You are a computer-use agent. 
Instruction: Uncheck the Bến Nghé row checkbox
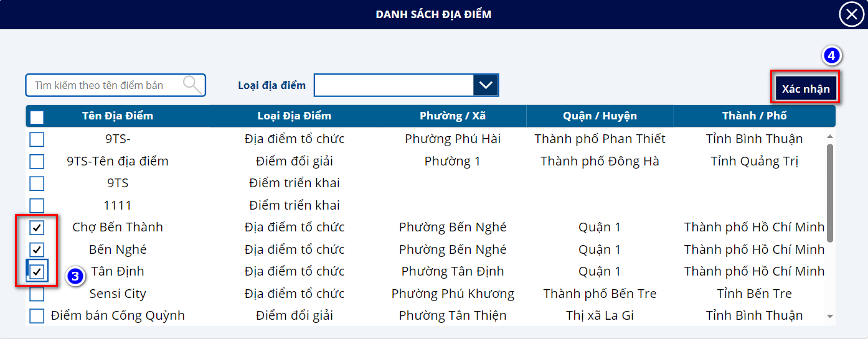click(x=37, y=250)
